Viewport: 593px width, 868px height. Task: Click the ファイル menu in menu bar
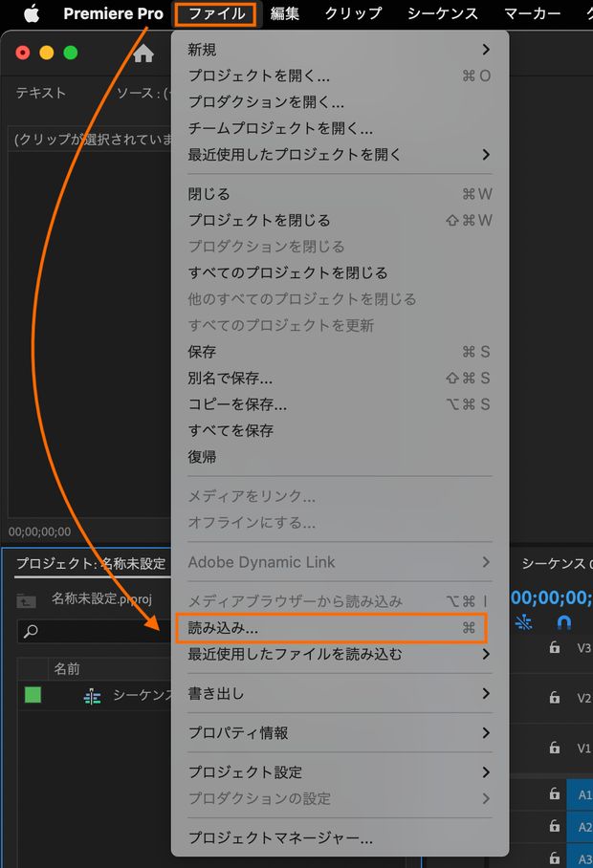216,13
